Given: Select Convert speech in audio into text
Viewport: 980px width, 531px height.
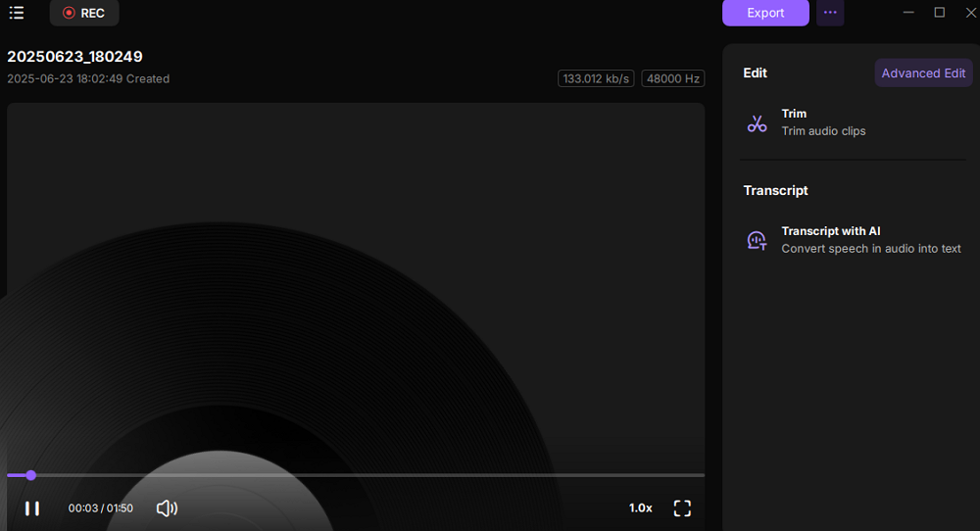Looking at the screenshot, I should (870, 249).
